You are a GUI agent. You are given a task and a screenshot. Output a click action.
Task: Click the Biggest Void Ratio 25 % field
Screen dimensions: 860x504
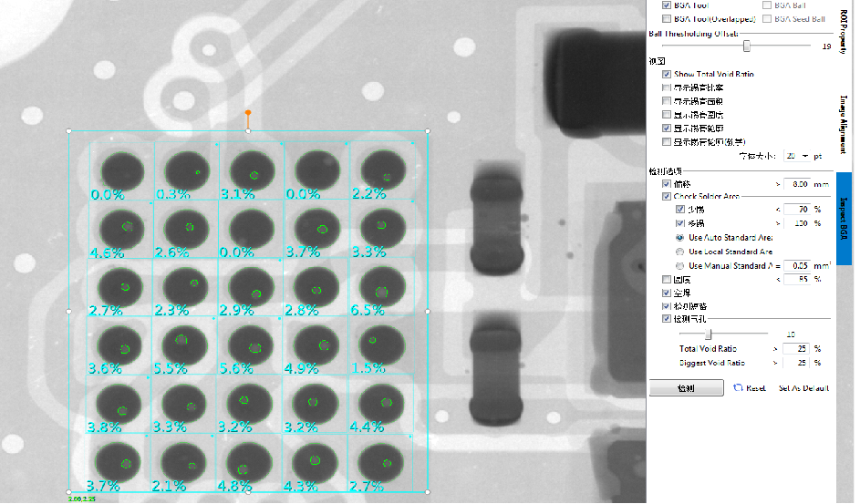pos(796,363)
